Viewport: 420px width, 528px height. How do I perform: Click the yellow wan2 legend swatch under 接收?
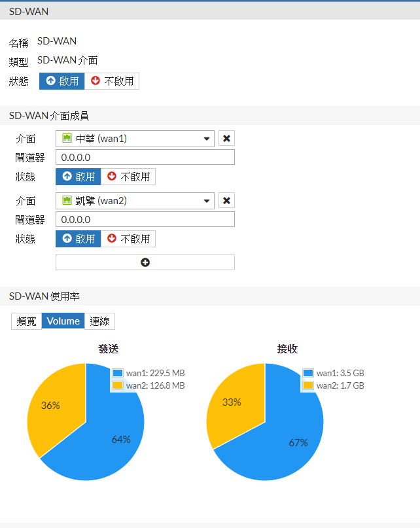(x=308, y=385)
